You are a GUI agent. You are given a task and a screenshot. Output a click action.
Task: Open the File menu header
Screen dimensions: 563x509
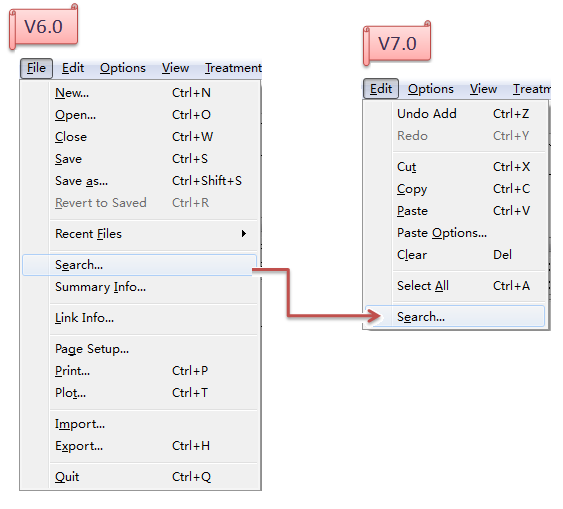(36, 68)
